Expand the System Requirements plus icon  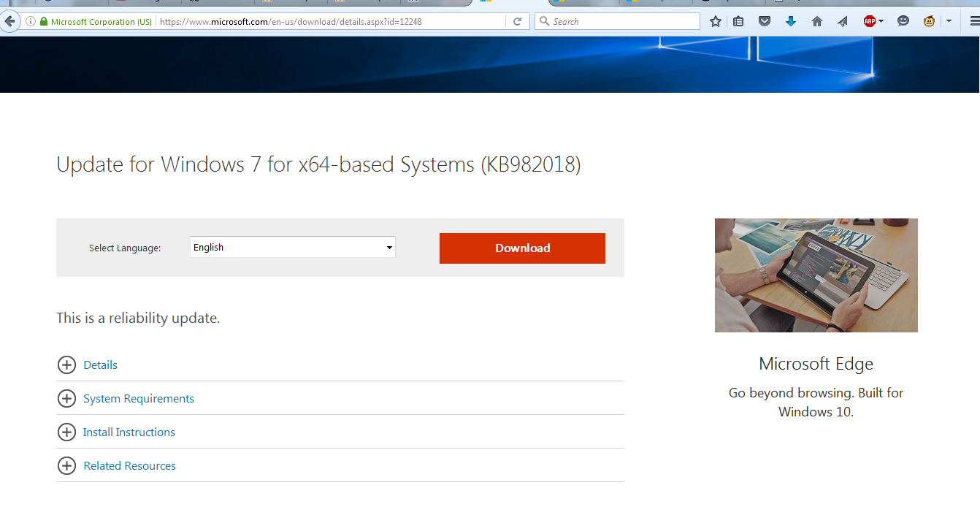(x=66, y=398)
